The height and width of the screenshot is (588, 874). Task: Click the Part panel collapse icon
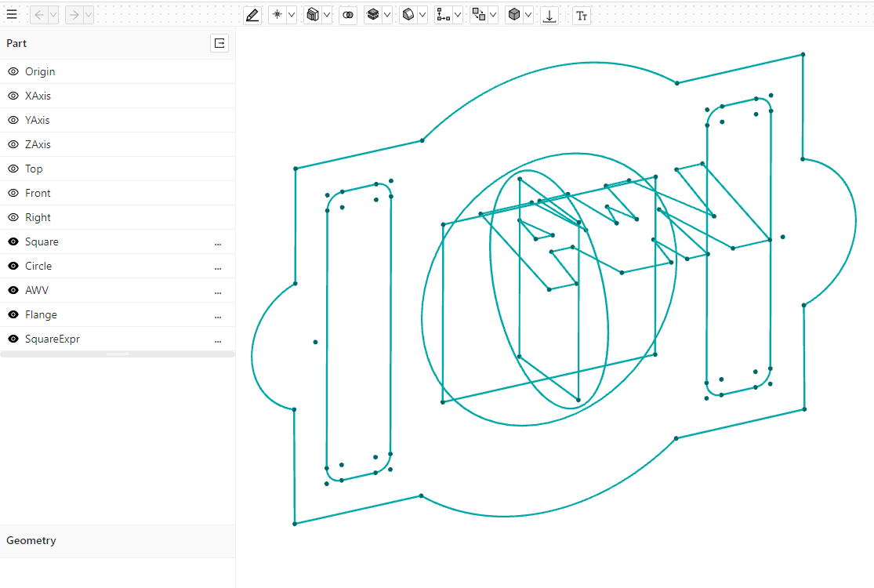[219, 43]
